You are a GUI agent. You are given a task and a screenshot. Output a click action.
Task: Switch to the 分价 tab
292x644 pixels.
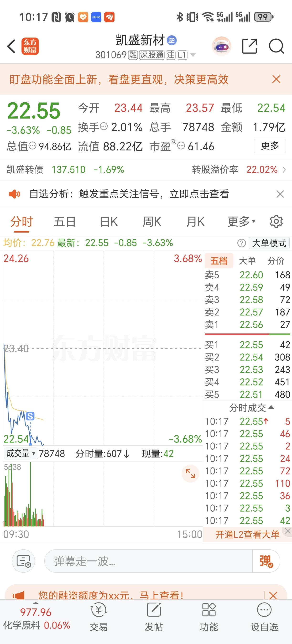[x=276, y=261]
